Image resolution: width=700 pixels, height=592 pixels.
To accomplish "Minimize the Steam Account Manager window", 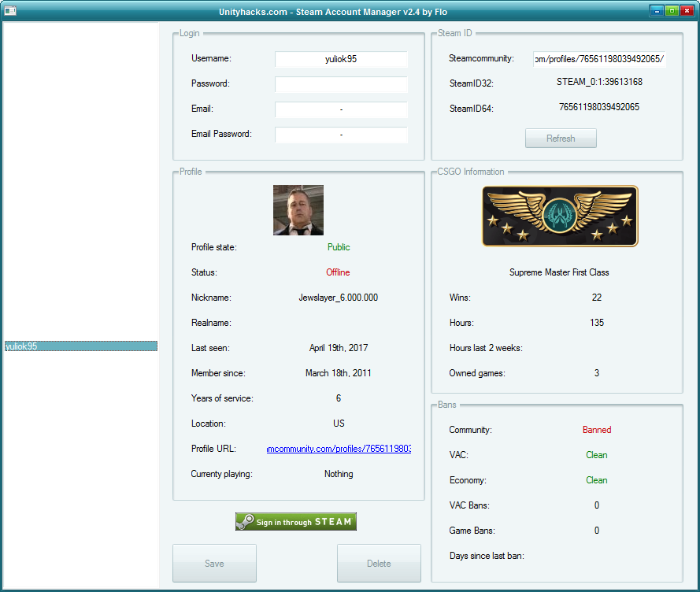I will pyautogui.click(x=656, y=11).
